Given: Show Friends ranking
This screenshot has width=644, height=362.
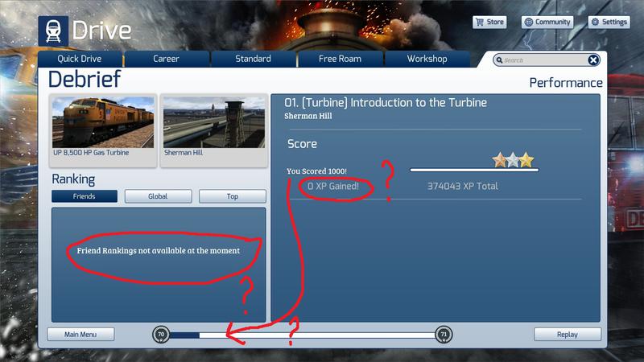Looking at the screenshot, I should click(85, 196).
